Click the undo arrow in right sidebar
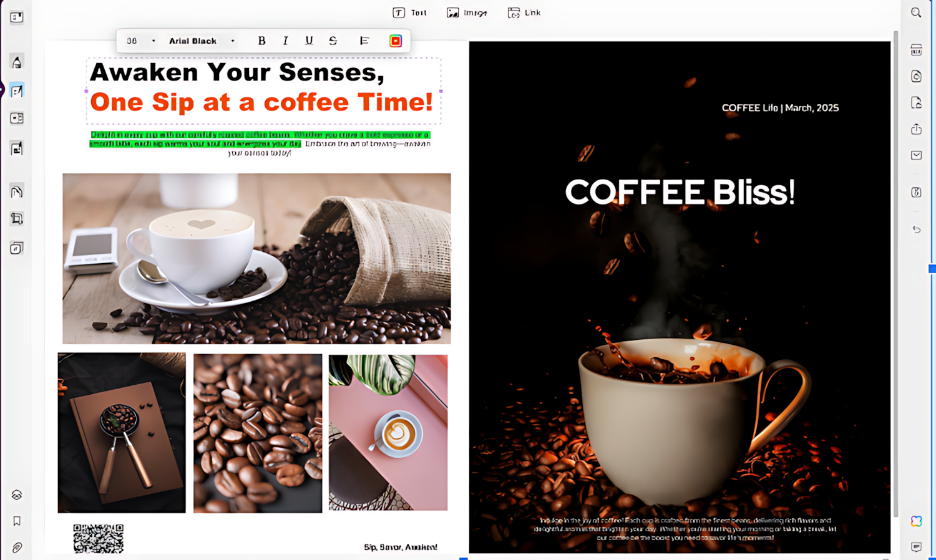 tap(916, 229)
